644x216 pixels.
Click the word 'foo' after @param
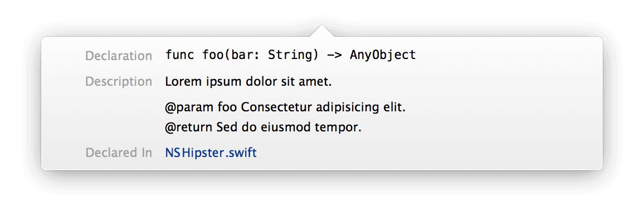pyautogui.click(x=227, y=108)
